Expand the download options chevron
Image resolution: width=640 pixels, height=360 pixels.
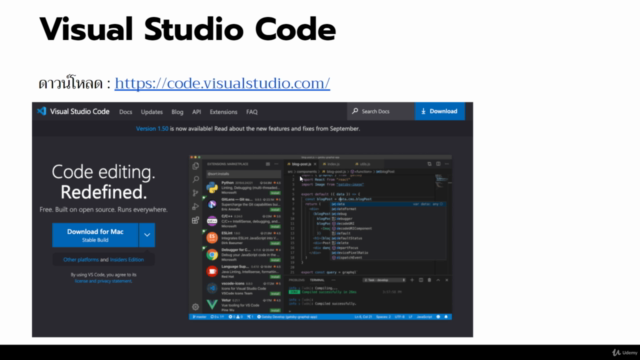[147, 235]
